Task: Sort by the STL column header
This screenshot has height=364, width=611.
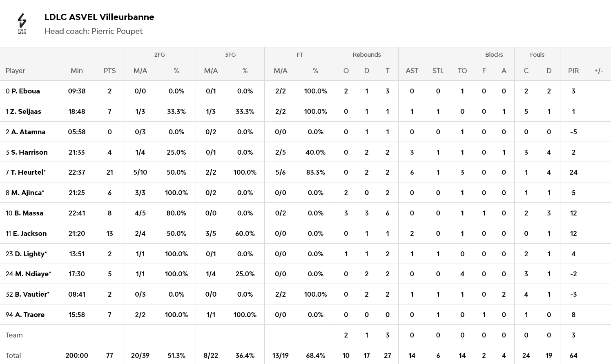Action: pos(438,71)
